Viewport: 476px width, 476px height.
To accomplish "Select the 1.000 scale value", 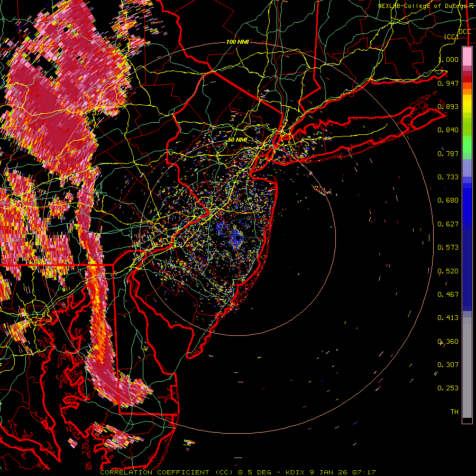I will pos(448,59).
